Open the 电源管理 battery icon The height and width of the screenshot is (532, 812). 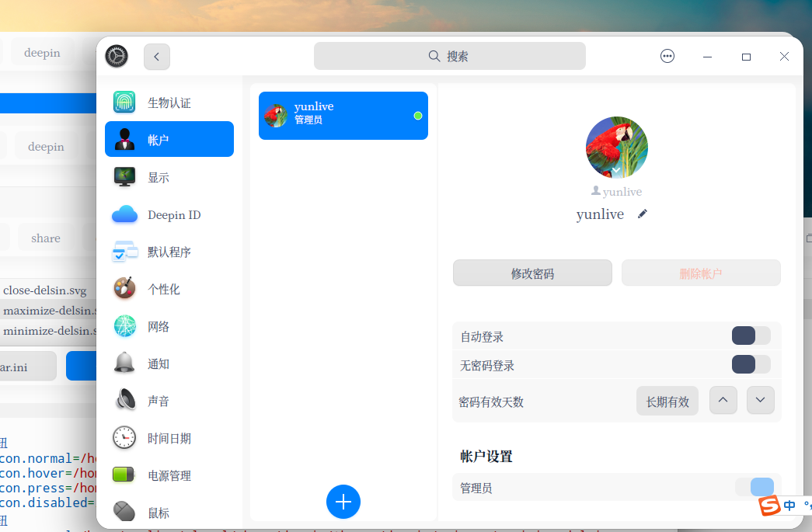(x=124, y=474)
